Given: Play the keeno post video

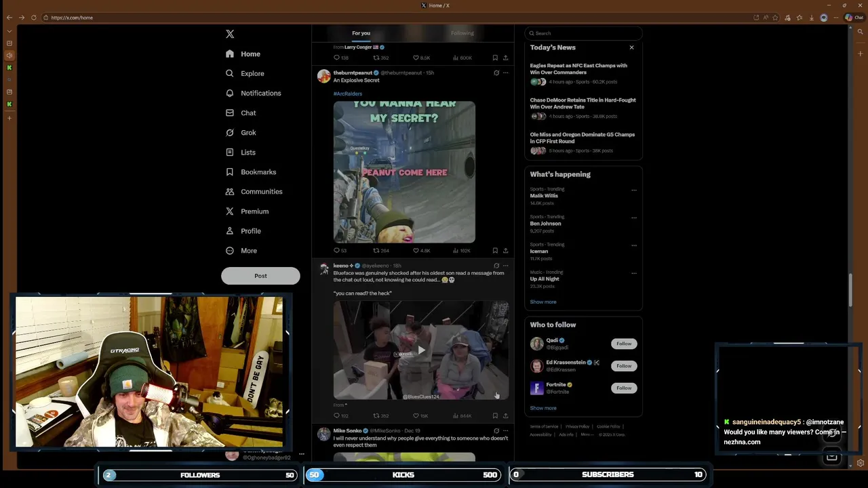Looking at the screenshot, I should coord(420,350).
